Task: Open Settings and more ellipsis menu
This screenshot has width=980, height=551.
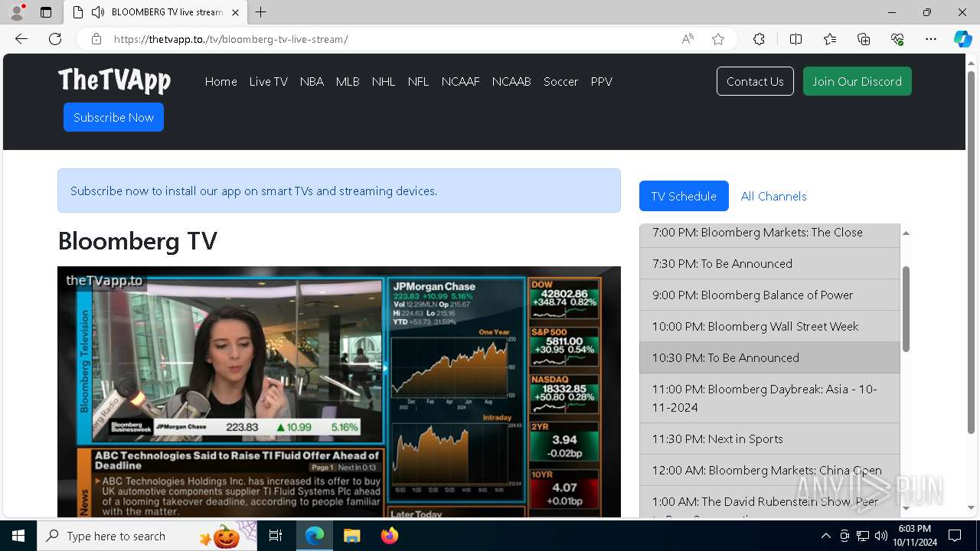Action: 931,39
